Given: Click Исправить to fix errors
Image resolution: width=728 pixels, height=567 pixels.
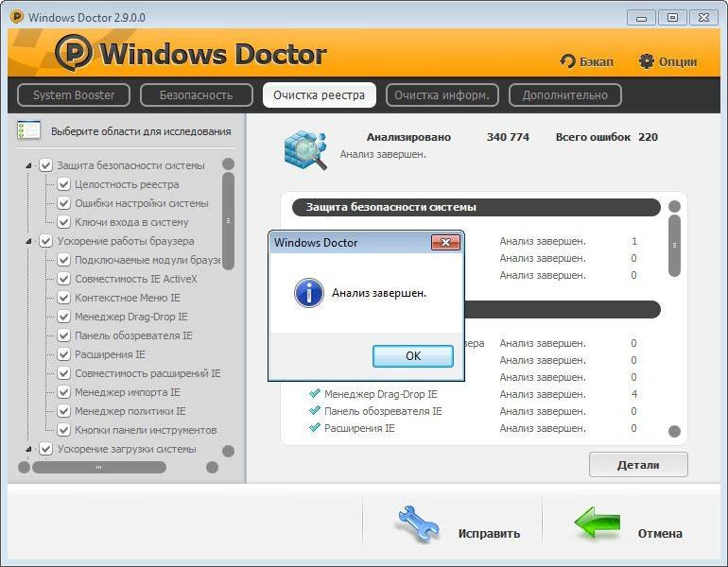Looking at the screenshot, I should 489,534.
